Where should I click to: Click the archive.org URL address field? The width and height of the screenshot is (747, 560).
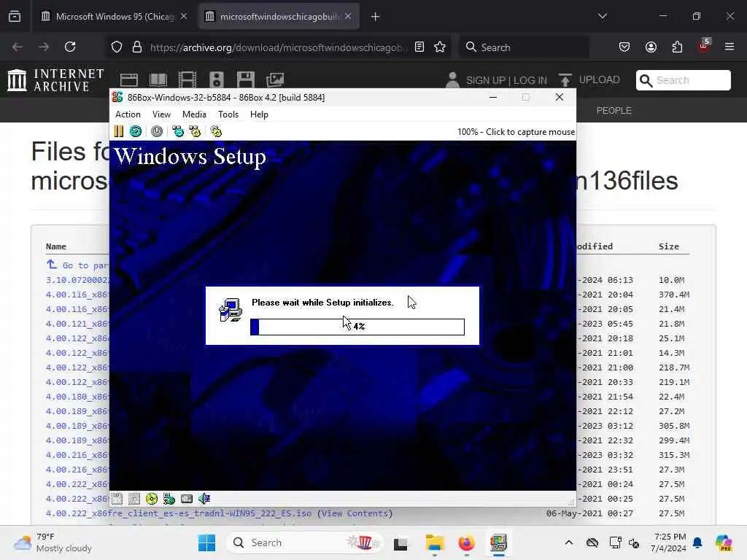coord(278,47)
